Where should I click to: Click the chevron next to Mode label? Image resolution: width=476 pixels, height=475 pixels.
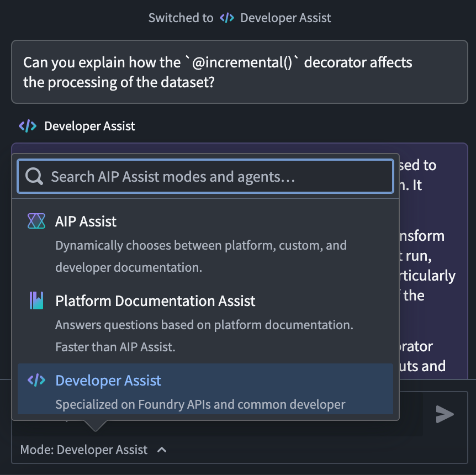(x=162, y=450)
